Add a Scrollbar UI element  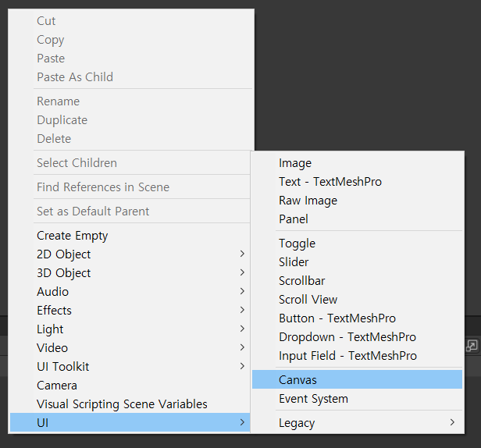[x=357, y=281]
